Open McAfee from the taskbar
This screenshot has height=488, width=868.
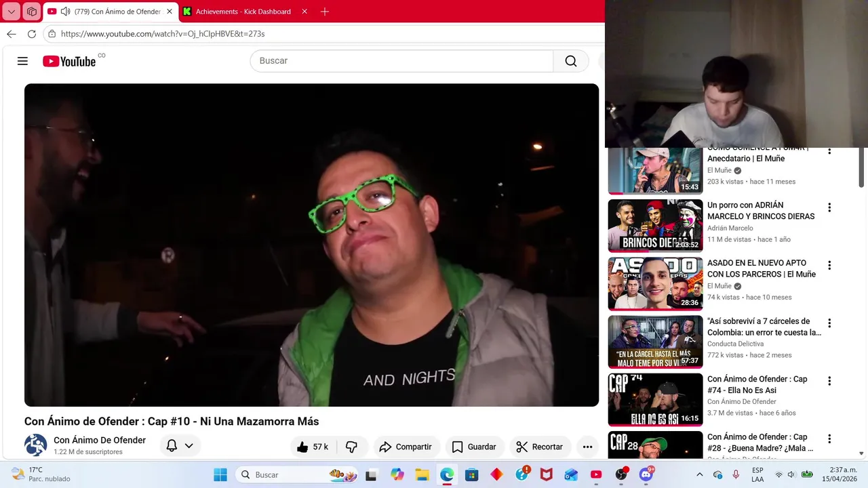tap(547, 474)
